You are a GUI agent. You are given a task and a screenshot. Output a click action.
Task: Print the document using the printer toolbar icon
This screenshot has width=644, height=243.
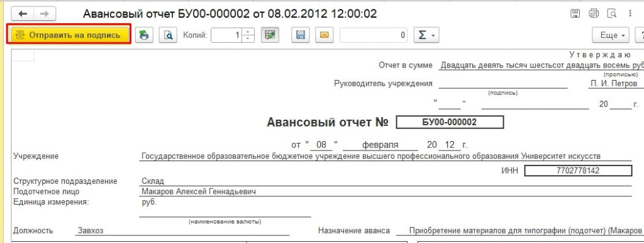(143, 35)
